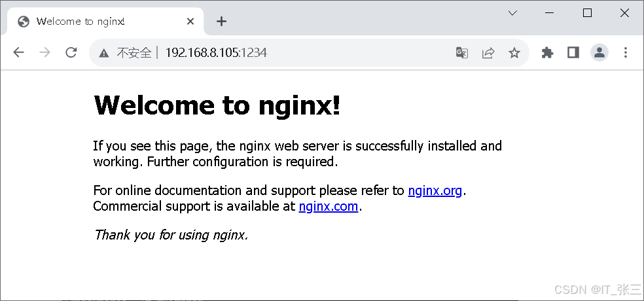Open the nginx.org link
The width and height of the screenshot is (644, 301).
tap(435, 190)
